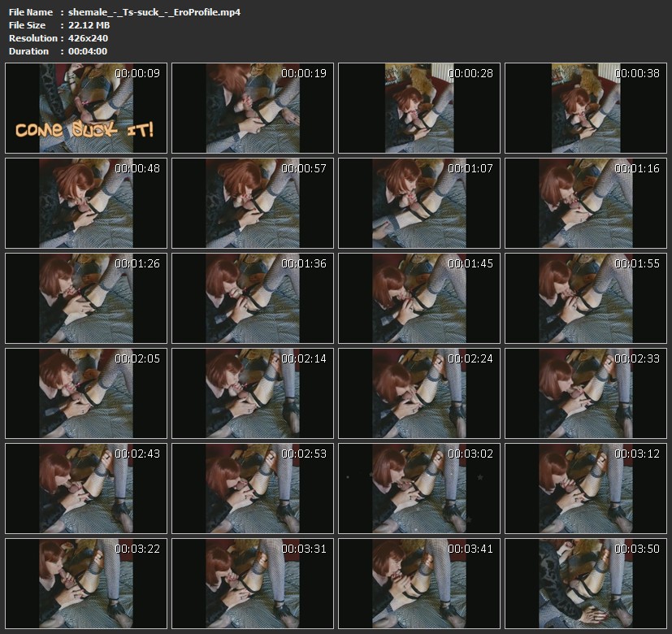
Task: Select the frame at 00:03:22
Action: (86, 583)
